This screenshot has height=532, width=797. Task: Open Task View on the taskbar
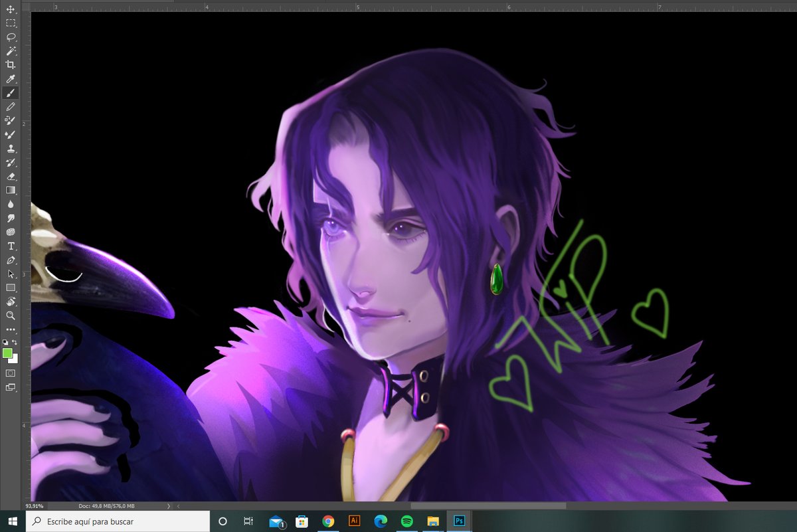pyautogui.click(x=248, y=521)
